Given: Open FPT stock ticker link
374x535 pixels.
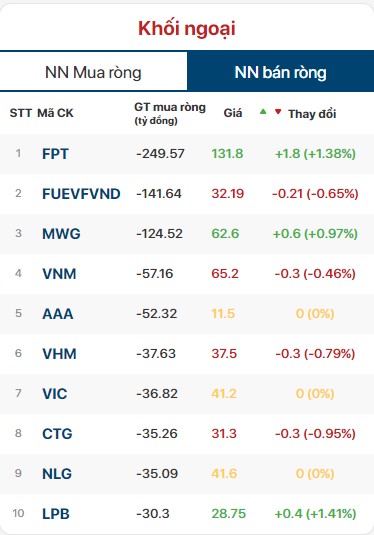Looking at the screenshot, I should (55, 154).
